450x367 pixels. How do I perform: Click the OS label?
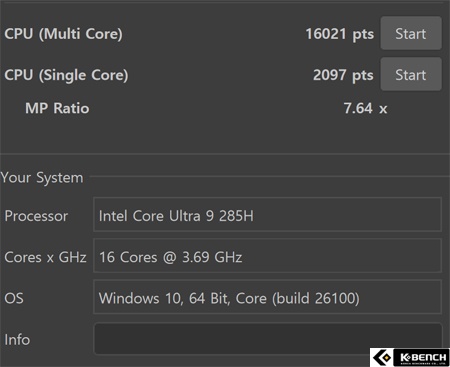tap(14, 298)
